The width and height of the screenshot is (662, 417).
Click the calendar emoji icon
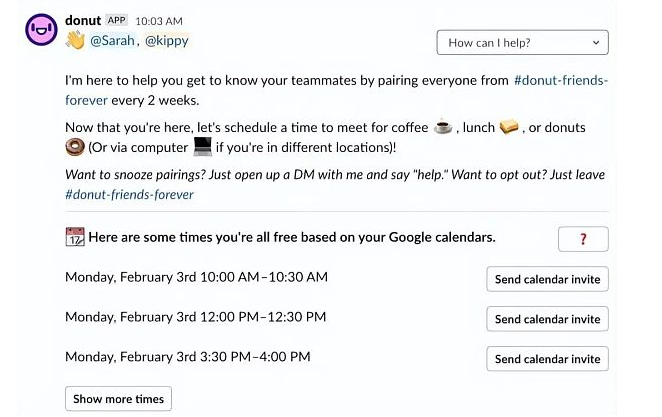(x=75, y=237)
